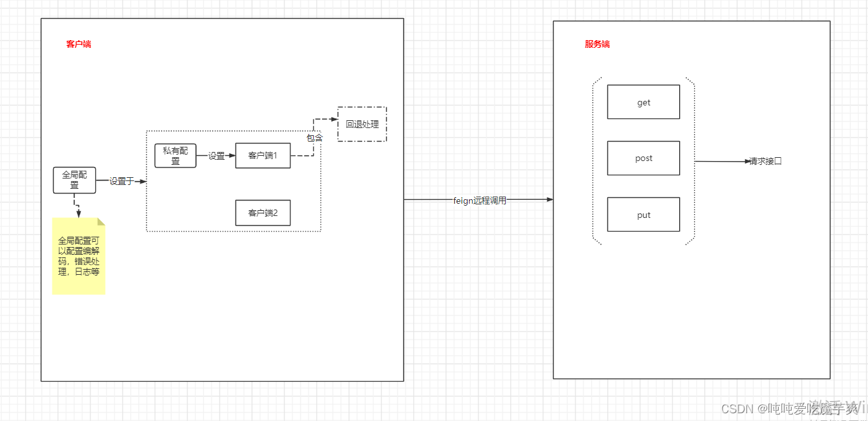868x421 pixels.
Task: Click the 客户端1 node
Action: [x=263, y=155]
